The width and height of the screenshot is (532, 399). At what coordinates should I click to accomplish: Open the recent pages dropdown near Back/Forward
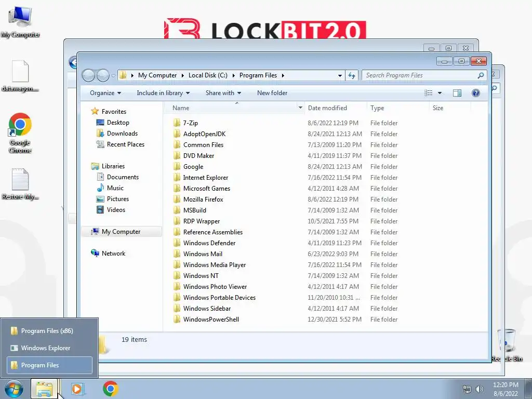113,76
